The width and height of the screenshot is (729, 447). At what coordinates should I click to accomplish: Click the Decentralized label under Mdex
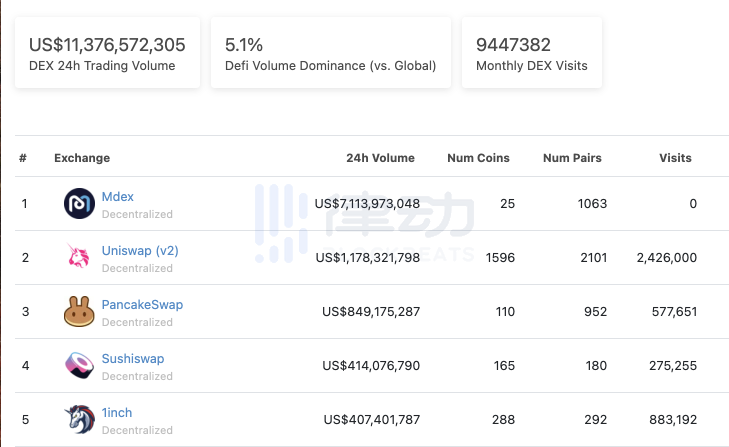tap(137, 214)
